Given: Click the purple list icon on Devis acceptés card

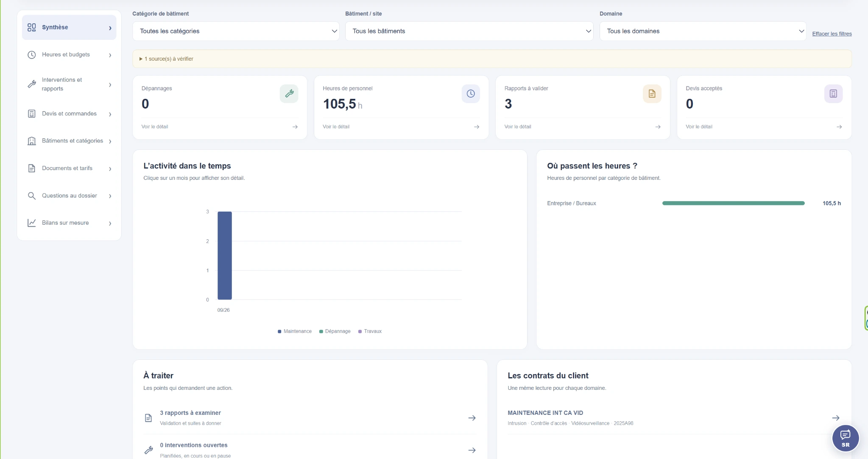Looking at the screenshot, I should point(833,94).
